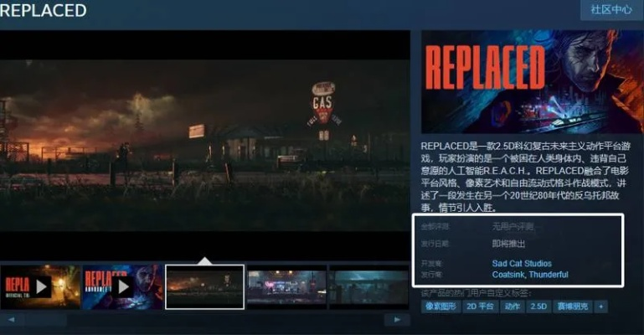
Task: Expand more tags with the plus button
Action: (x=600, y=307)
